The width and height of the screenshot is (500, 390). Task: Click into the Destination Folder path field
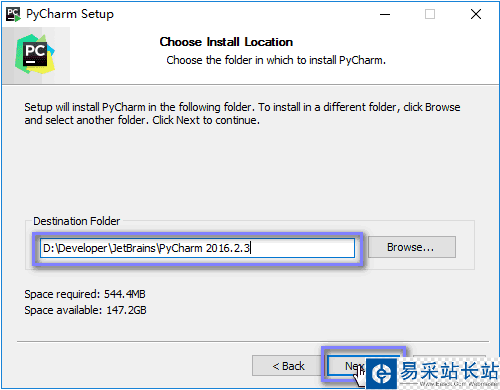197,248
